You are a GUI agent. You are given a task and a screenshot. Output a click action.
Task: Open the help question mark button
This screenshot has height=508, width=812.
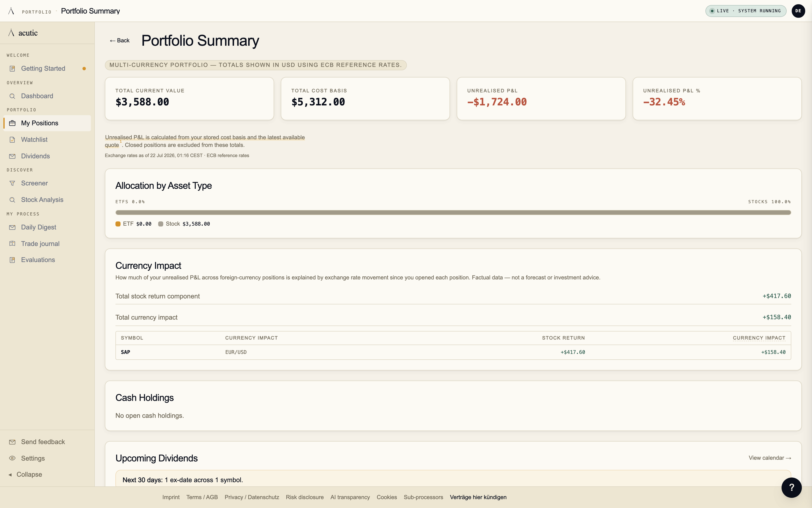[x=791, y=487]
